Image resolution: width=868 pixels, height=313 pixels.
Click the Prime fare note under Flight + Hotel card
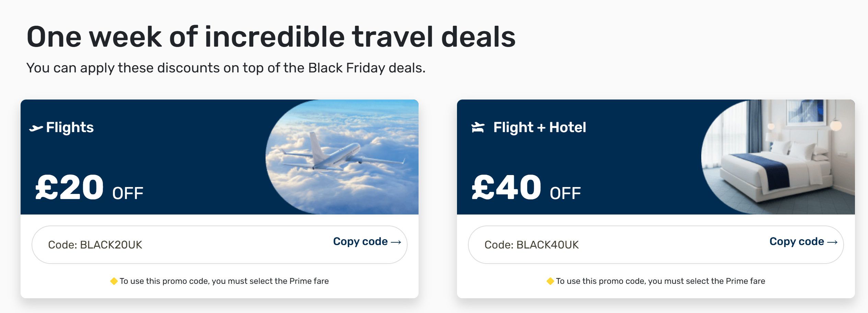tap(660, 281)
